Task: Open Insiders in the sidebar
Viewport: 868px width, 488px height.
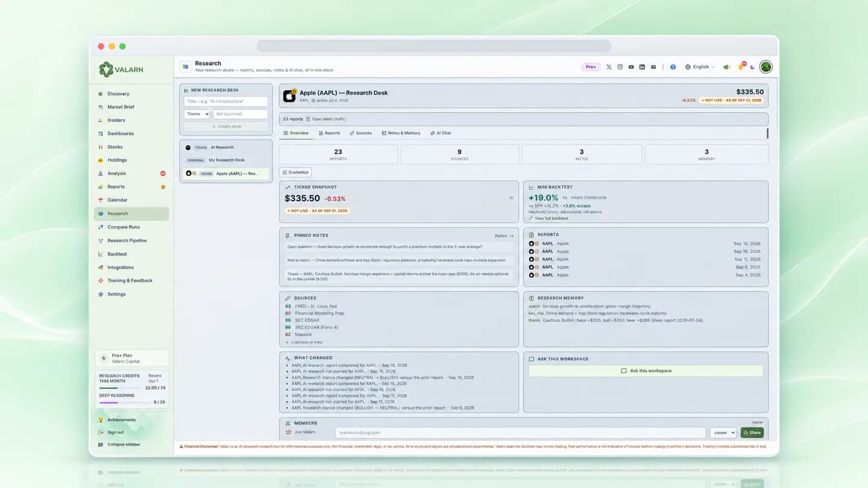Action: (131, 120)
